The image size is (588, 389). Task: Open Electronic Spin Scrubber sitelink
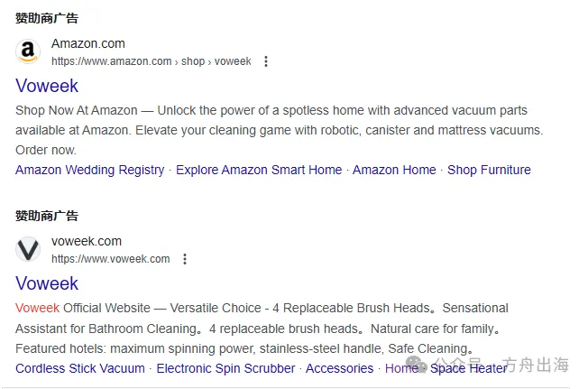(225, 368)
